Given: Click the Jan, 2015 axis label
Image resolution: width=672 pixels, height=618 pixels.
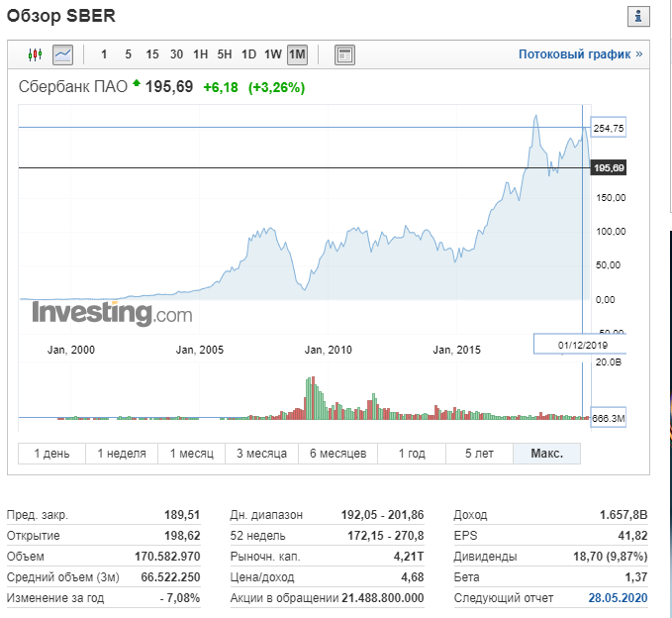Looking at the screenshot, I should point(456,350).
